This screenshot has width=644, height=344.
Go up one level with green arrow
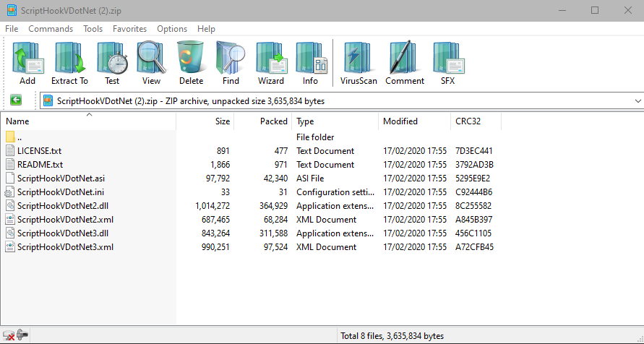pos(16,100)
